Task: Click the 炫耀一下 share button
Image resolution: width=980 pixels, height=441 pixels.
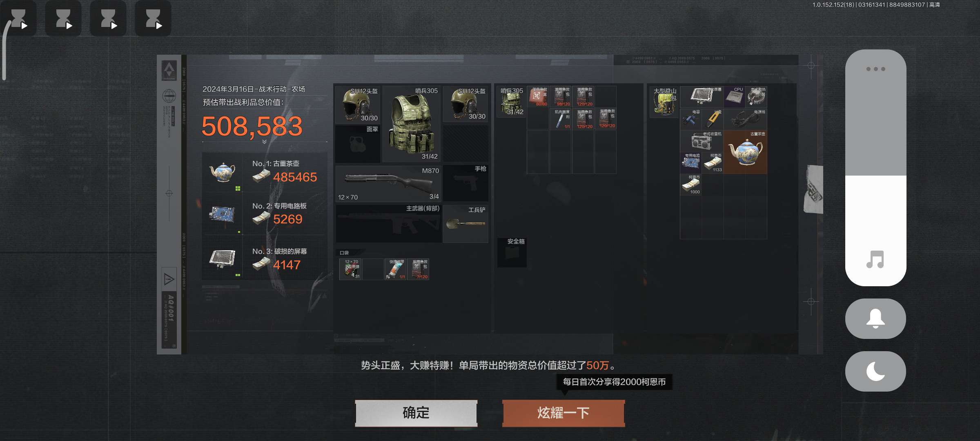Action: (x=563, y=413)
